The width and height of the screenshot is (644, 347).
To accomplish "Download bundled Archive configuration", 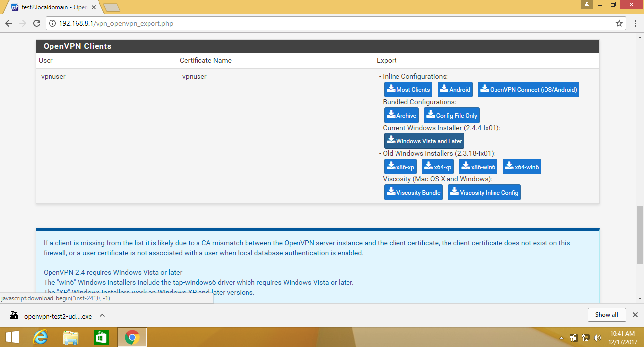I will [x=401, y=115].
